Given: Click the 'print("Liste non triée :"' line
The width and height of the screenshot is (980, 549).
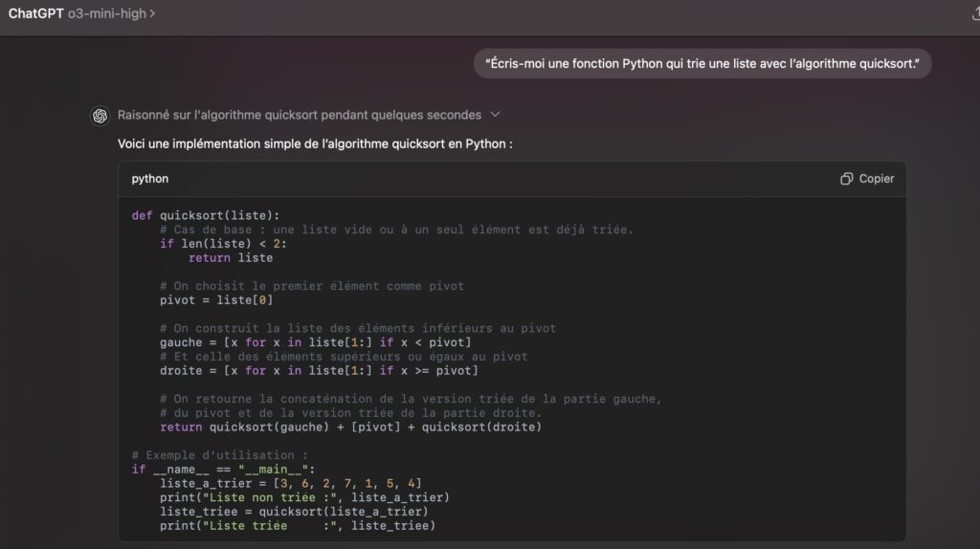Looking at the screenshot, I should click(304, 497).
